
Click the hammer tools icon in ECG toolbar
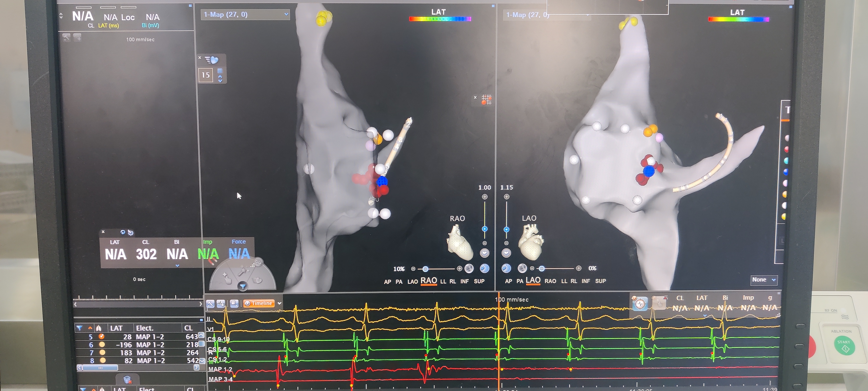tap(210, 304)
